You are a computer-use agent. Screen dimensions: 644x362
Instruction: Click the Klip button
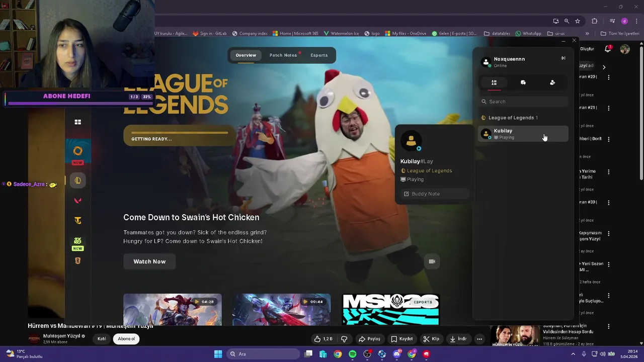pyautogui.click(x=431, y=339)
